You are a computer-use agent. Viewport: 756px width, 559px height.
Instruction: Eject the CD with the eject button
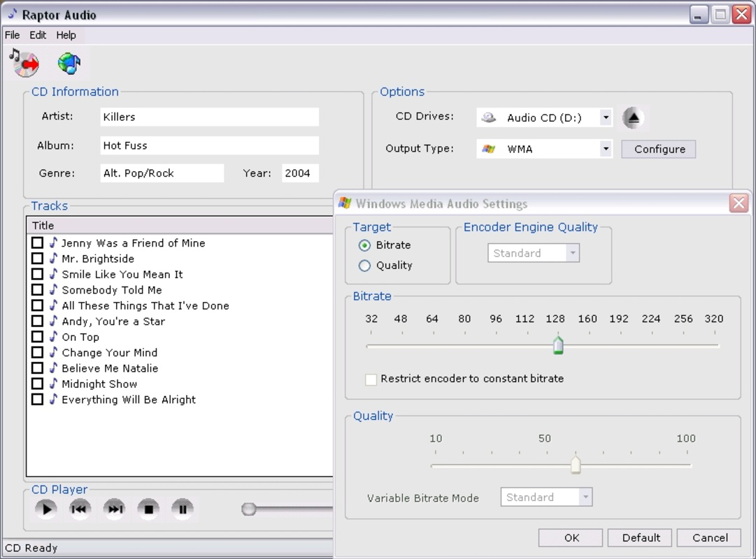point(633,117)
